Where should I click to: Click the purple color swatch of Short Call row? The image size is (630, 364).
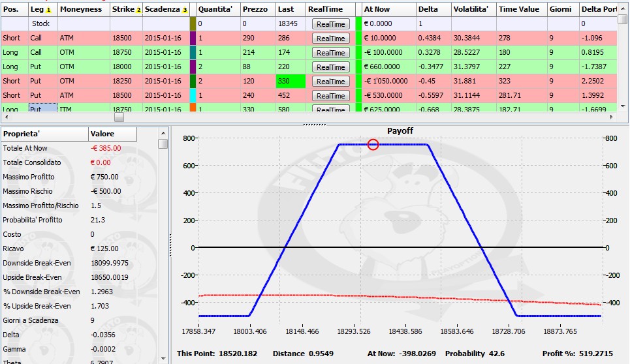click(x=193, y=38)
